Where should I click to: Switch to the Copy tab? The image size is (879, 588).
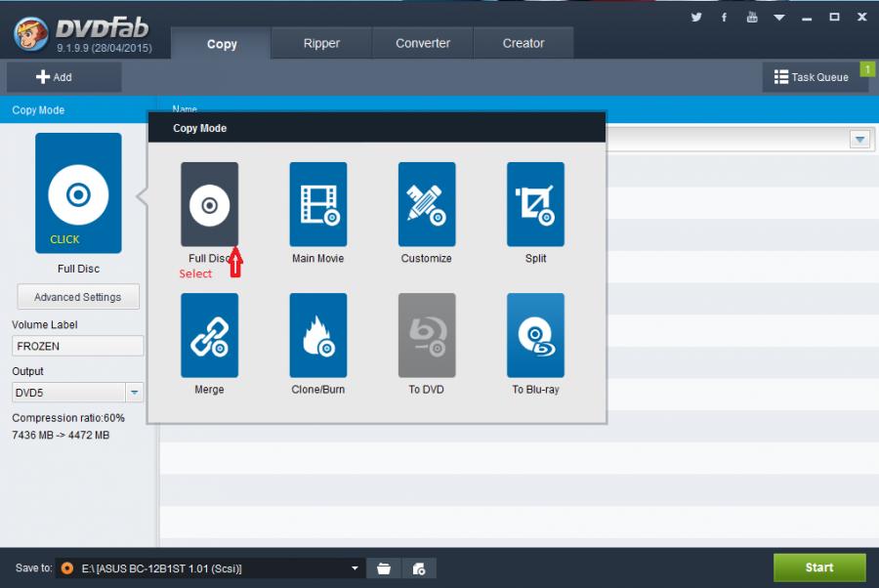tap(221, 43)
